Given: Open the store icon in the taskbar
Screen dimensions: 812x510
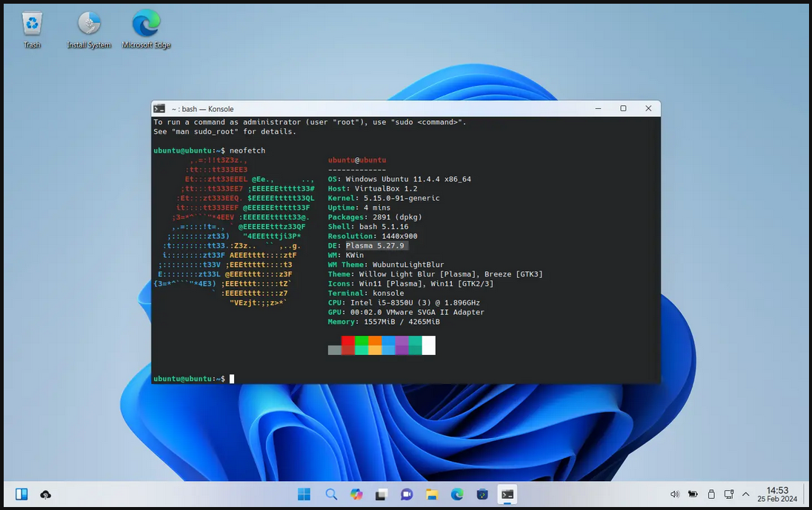Looking at the screenshot, I should (482, 494).
